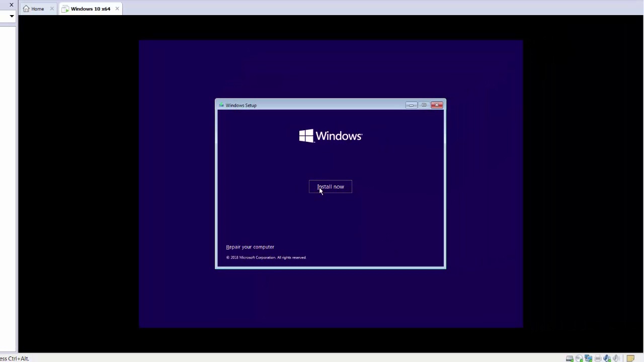The image size is (644, 362).
Task: Click the Windows Setup title bar icon
Action: point(221,105)
